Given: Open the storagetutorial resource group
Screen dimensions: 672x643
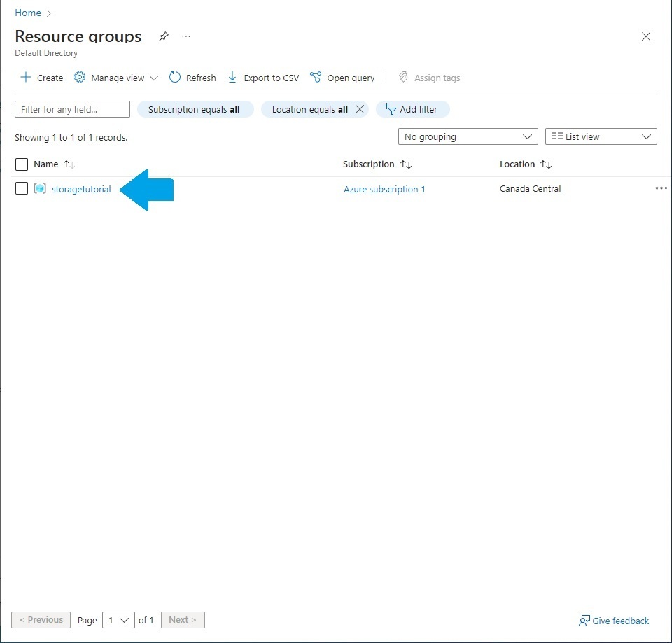Looking at the screenshot, I should [x=81, y=189].
